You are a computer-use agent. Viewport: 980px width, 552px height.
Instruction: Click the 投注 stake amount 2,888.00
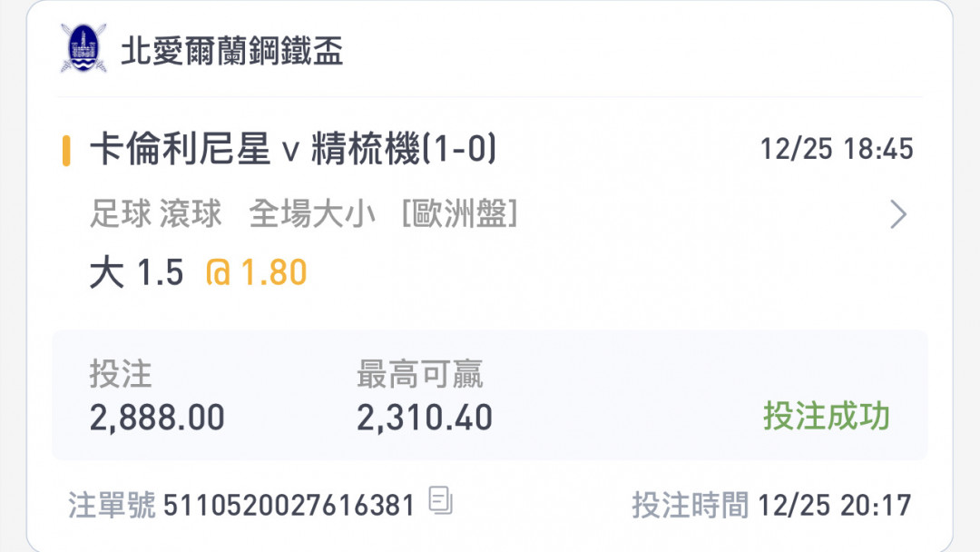157,418
